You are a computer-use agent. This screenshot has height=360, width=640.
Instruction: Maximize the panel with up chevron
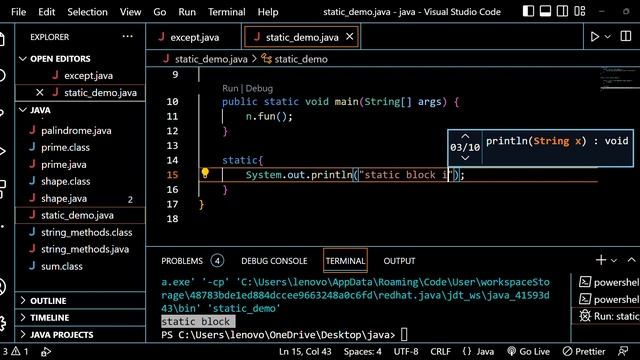(x=631, y=260)
